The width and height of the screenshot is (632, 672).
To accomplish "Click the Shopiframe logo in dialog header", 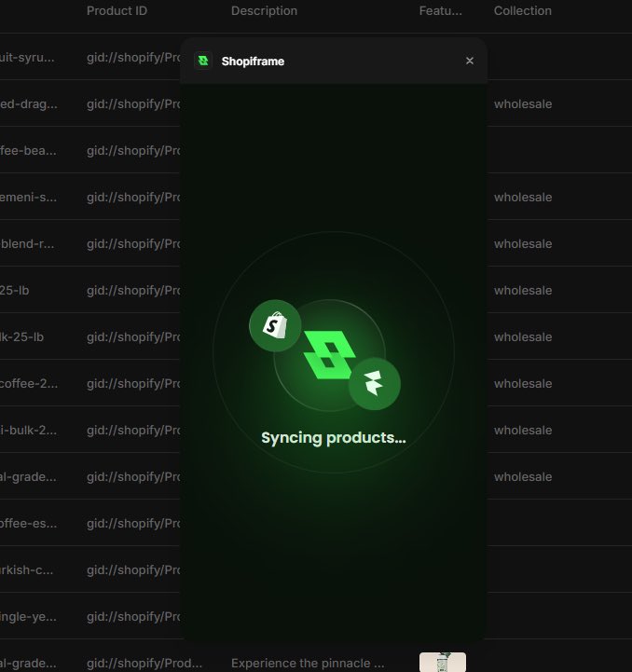I will pyautogui.click(x=203, y=61).
